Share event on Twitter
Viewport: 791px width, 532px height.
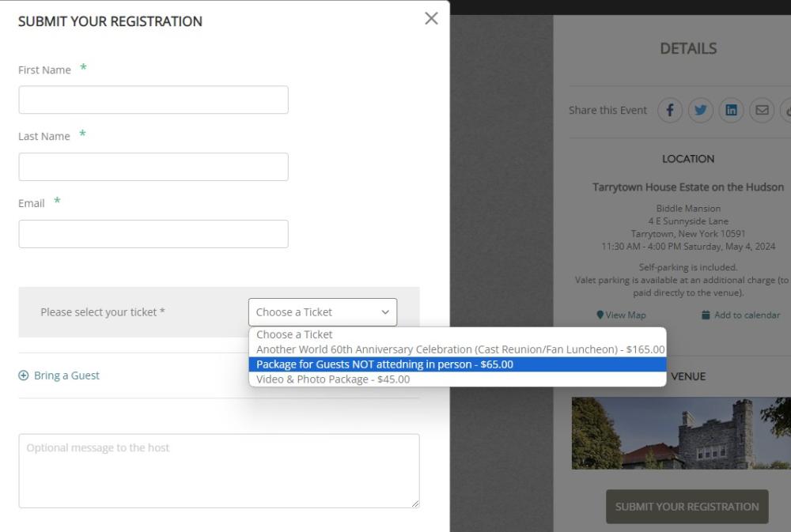[x=700, y=111]
